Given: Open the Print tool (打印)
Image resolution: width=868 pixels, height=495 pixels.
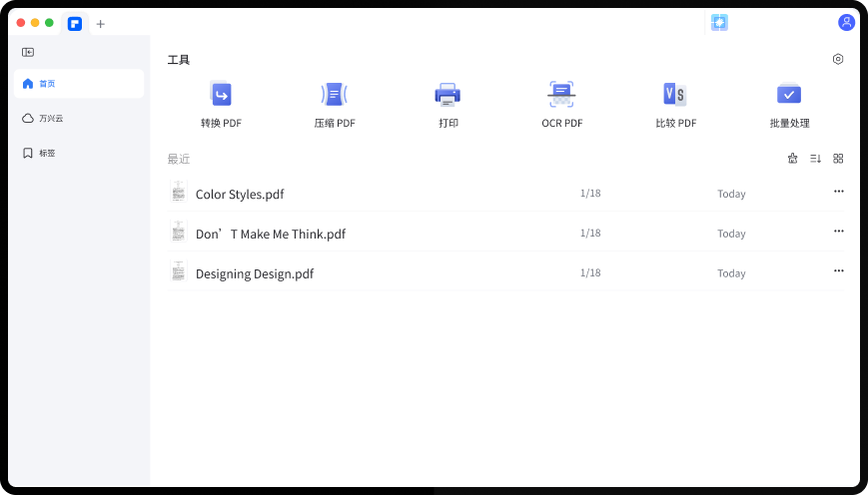Looking at the screenshot, I should click(x=447, y=104).
